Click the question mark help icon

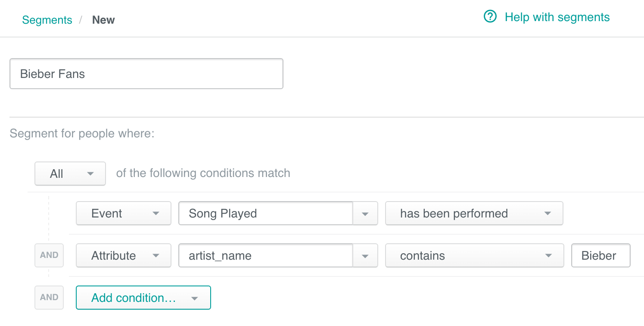pos(490,16)
